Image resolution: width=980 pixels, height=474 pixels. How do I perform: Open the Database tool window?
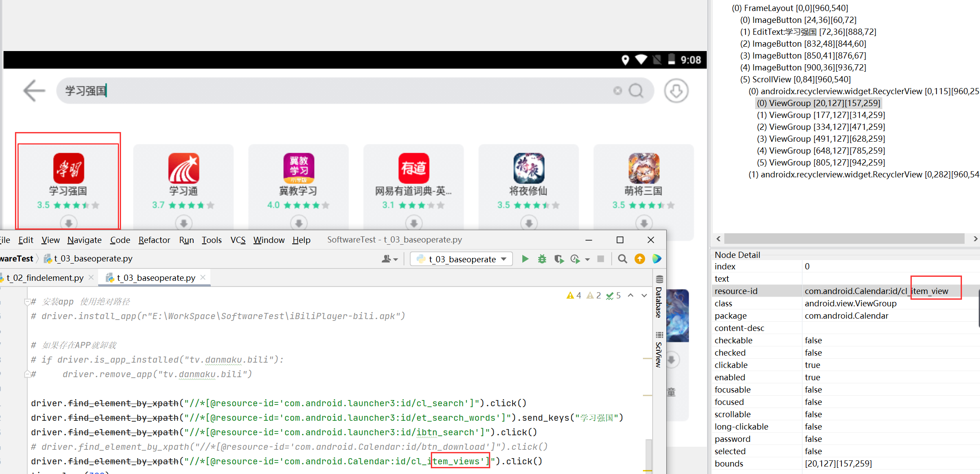[x=659, y=296]
